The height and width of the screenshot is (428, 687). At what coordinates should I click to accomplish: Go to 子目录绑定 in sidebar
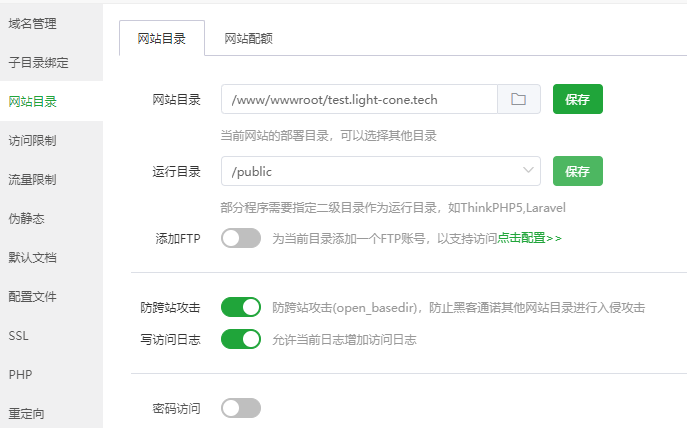click(x=39, y=62)
